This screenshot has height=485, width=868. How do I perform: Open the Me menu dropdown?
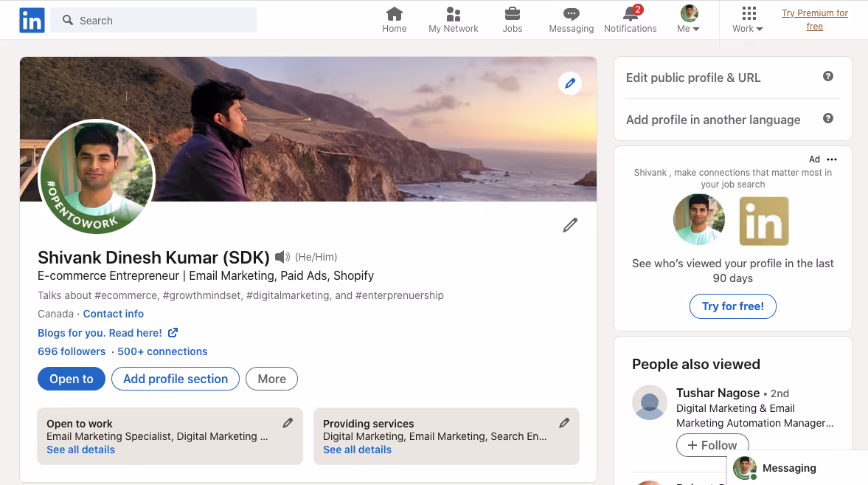(x=689, y=20)
